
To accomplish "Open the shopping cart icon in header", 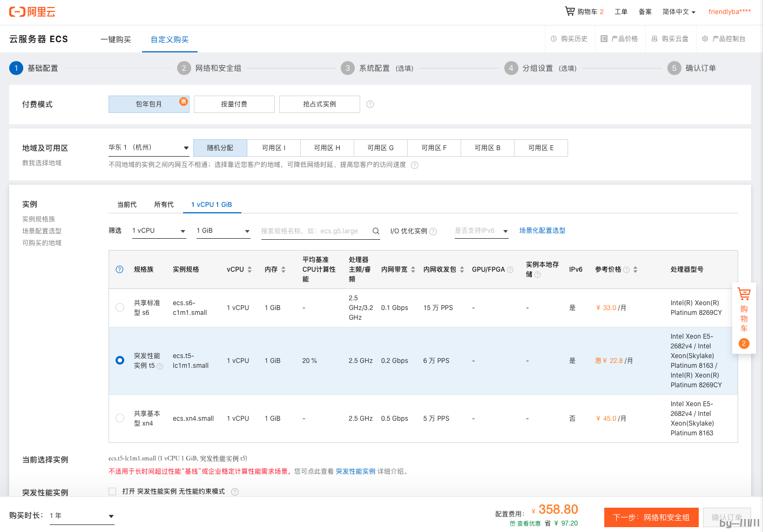I will [x=570, y=11].
